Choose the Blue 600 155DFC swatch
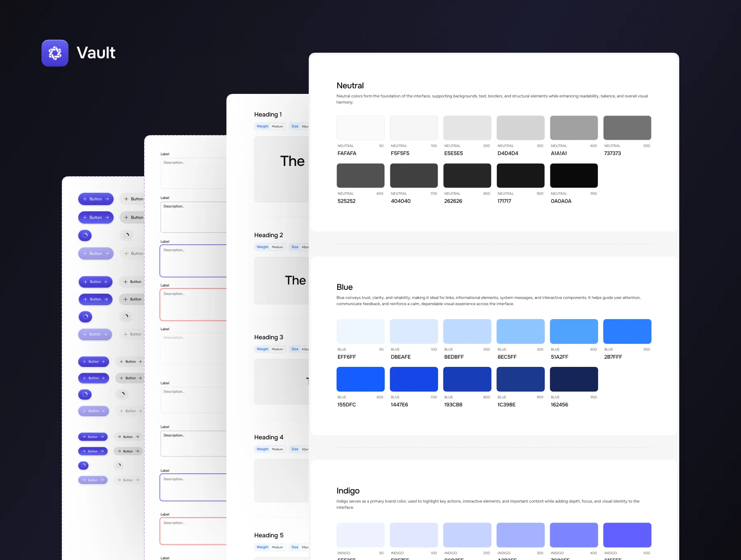Viewport: 741px width, 560px height. pos(361,379)
